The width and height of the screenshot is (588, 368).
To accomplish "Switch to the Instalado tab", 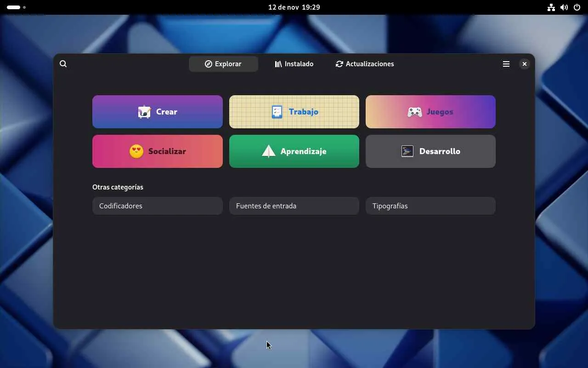I will (x=294, y=64).
